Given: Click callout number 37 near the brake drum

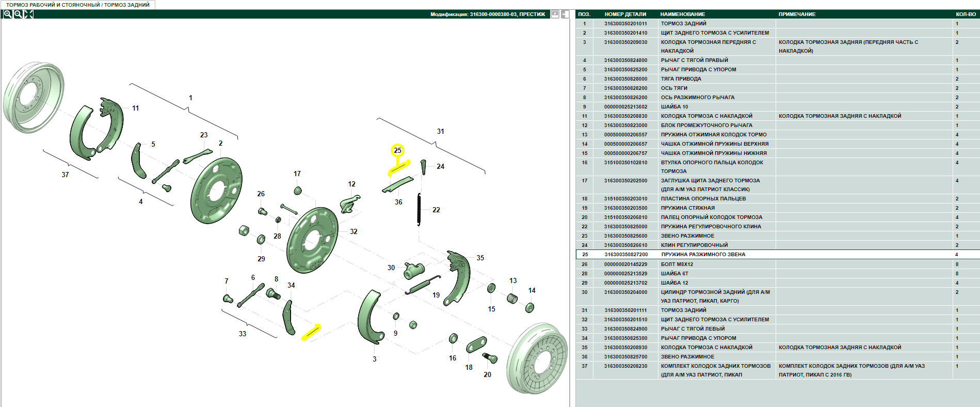Looking at the screenshot, I should click(65, 175).
